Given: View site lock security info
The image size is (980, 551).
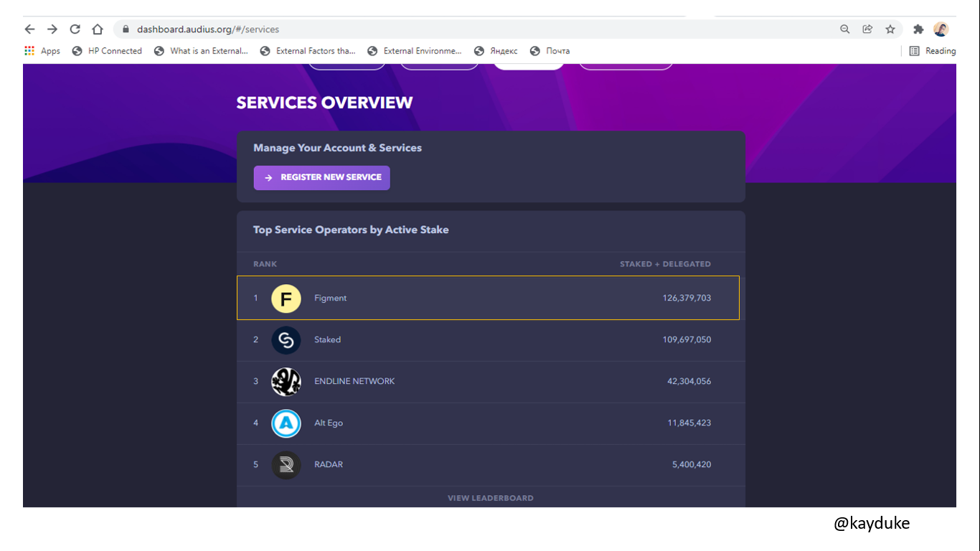Looking at the screenshot, I should 126,29.
